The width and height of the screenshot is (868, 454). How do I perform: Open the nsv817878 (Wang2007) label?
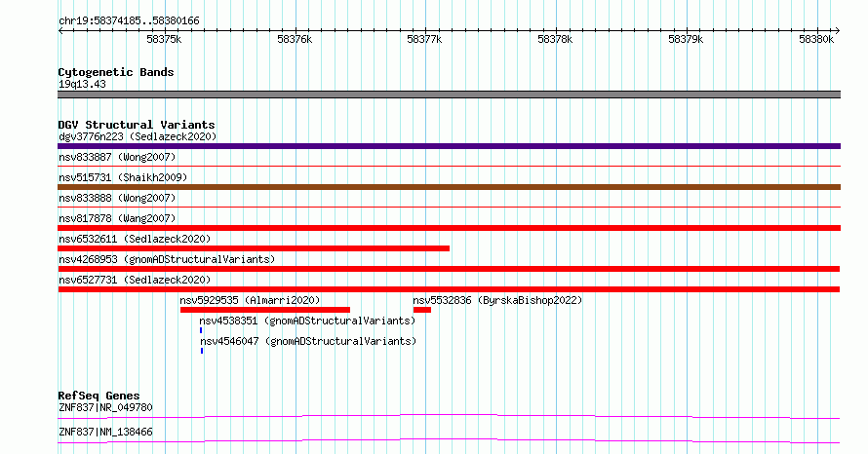[x=117, y=218]
